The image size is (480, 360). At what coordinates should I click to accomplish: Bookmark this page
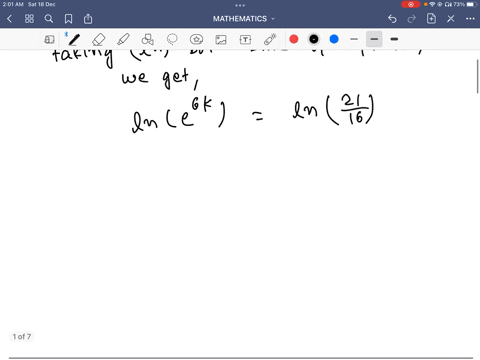click(x=68, y=19)
